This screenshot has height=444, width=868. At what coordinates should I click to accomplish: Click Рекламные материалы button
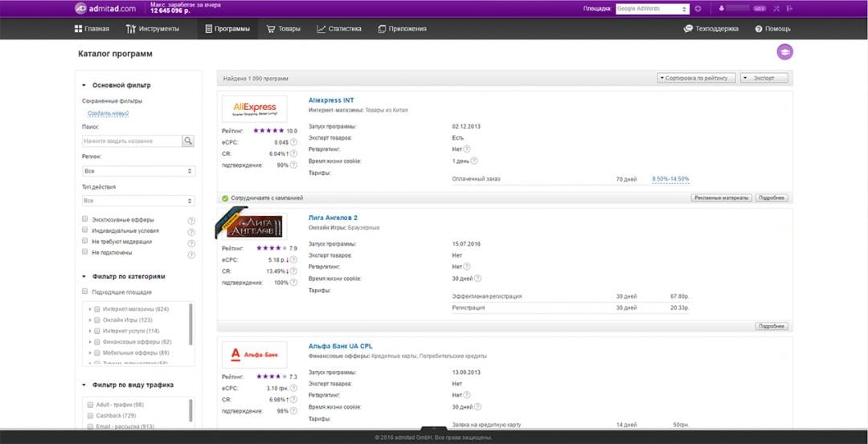point(722,198)
